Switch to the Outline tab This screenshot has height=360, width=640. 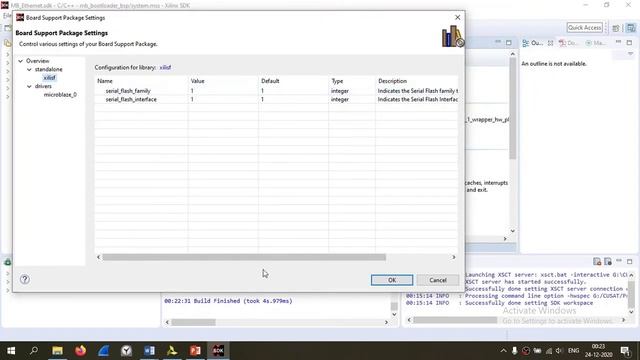pos(533,43)
